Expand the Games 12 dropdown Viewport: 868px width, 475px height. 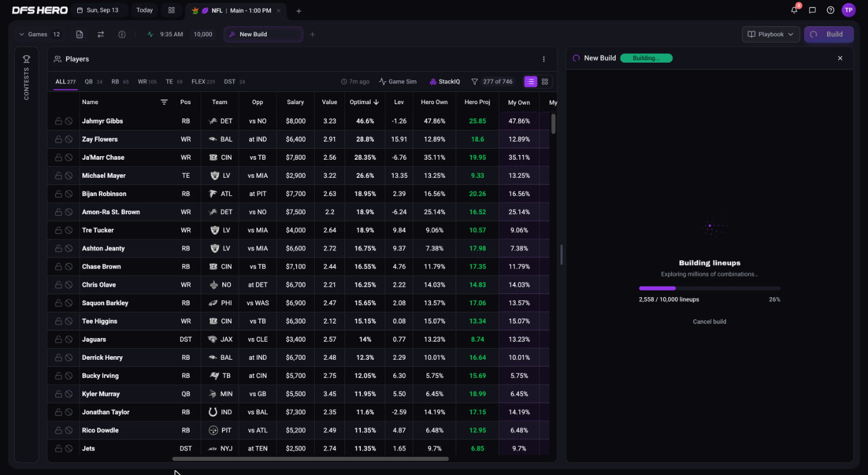click(40, 35)
